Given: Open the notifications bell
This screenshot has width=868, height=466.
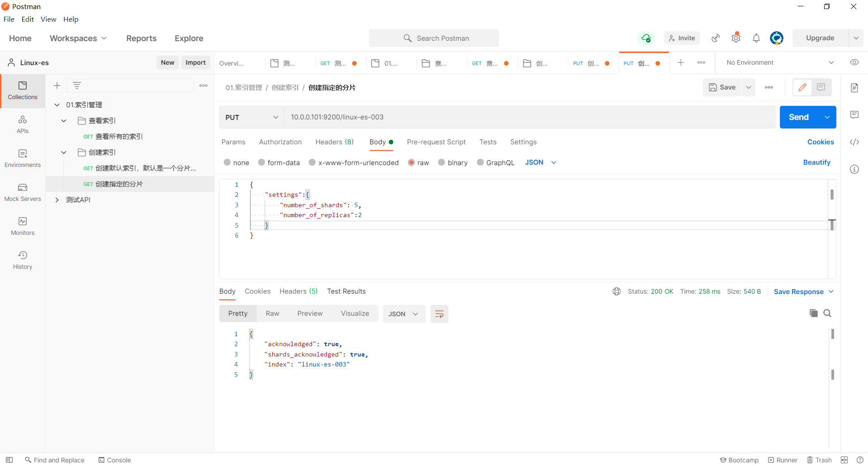Looking at the screenshot, I should point(756,38).
